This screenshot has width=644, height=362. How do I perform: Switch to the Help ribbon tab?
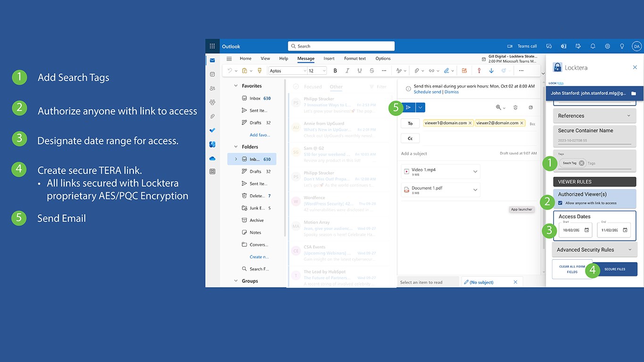pos(283,58)
